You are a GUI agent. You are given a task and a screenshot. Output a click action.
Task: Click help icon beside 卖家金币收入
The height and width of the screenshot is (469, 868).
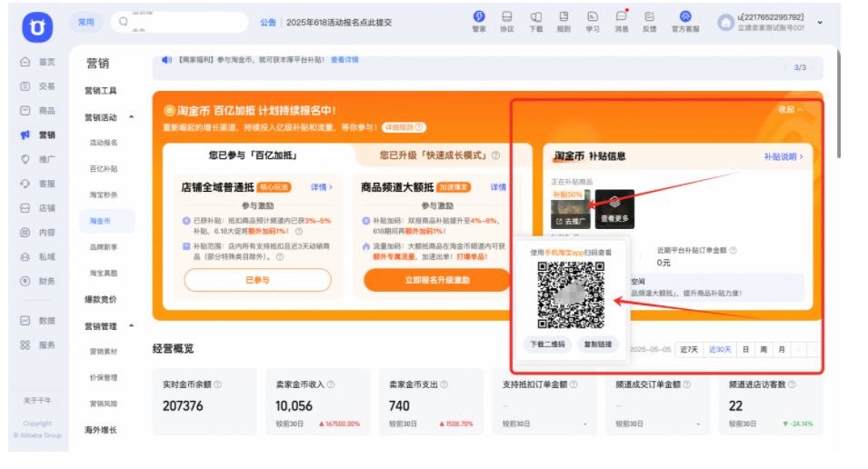click(x=331, y=384)
